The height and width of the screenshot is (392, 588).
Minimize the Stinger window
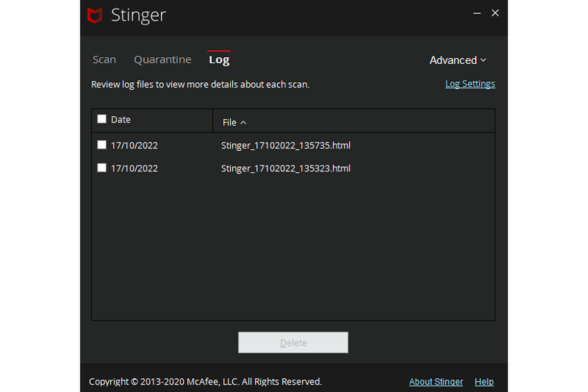[477, 14]
